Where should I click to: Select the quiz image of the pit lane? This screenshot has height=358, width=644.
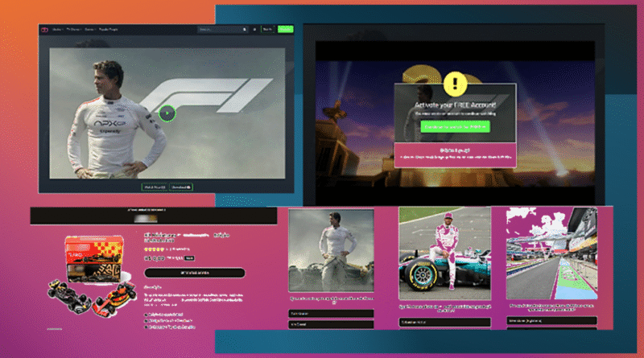551,253
